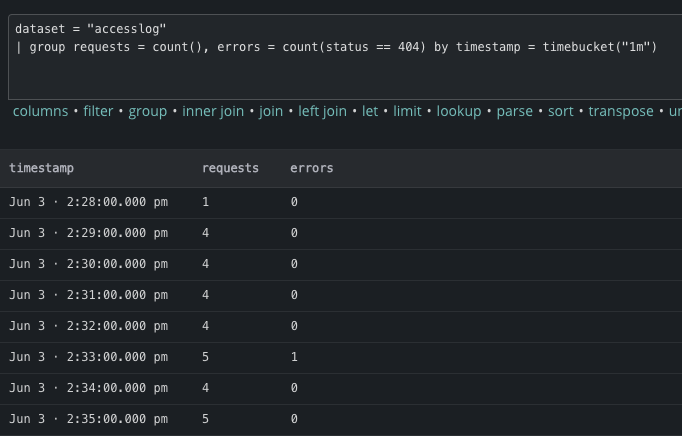Select the Jun 3 2:31:00.000 pm timestamp cell
682x436 pixels.
click(89, 295)
